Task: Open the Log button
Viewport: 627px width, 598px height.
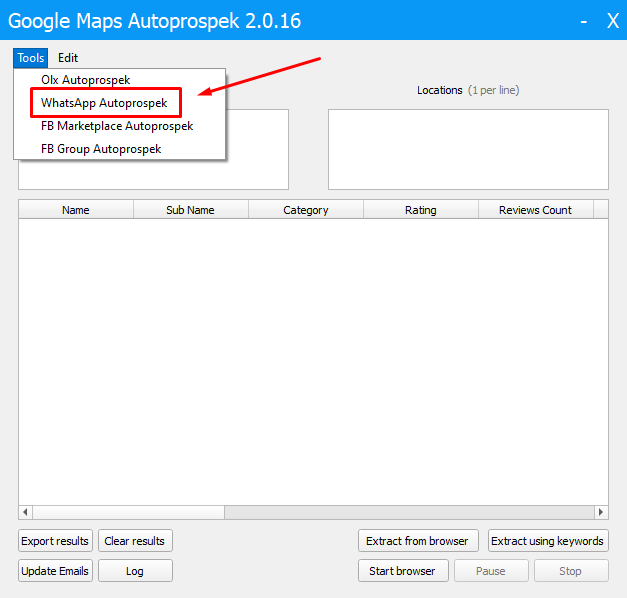Action: pos(135,571)
